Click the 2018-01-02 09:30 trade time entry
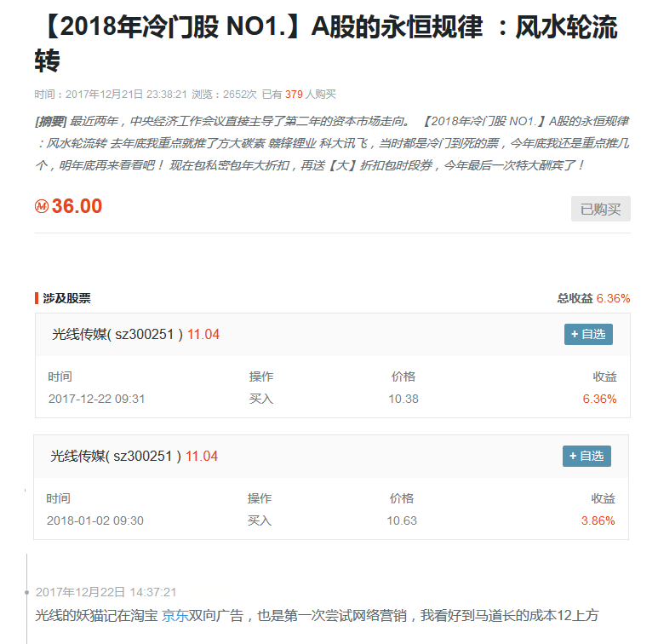This screenshot has height=644, width=658. 94,520
